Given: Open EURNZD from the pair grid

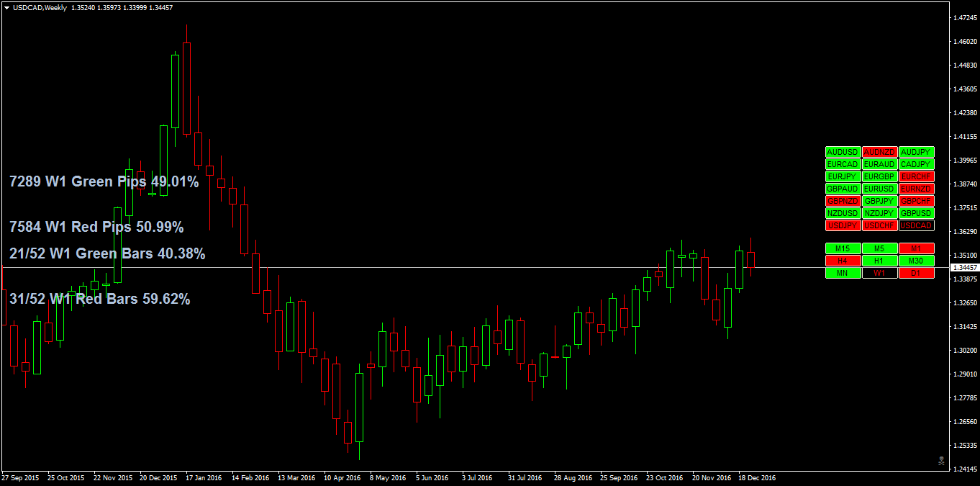Looking at the screenshot, I should point(916,189).
